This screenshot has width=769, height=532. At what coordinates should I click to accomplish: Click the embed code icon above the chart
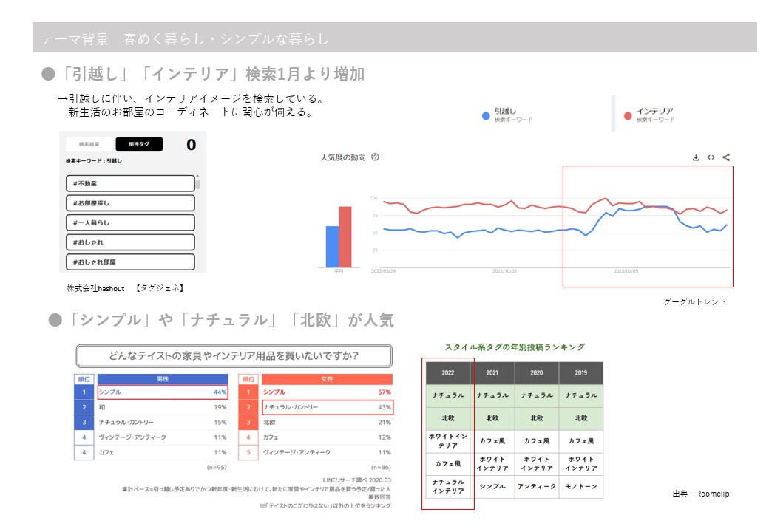[711, 157]
